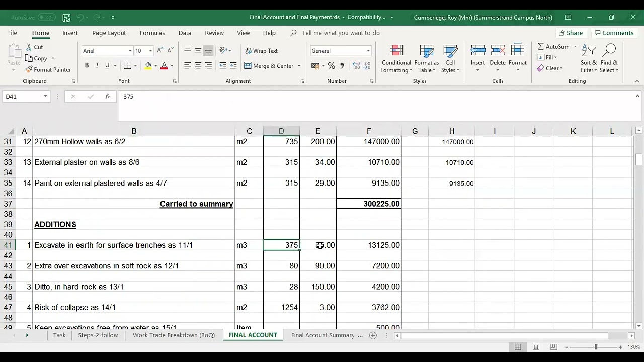Decrease decimal places
Screen dimensions: 644x362
[367, 66]
